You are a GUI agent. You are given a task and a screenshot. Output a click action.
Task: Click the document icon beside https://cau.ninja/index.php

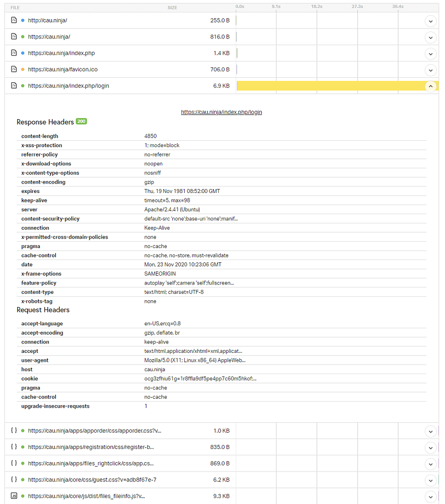(x=14, y=53)
